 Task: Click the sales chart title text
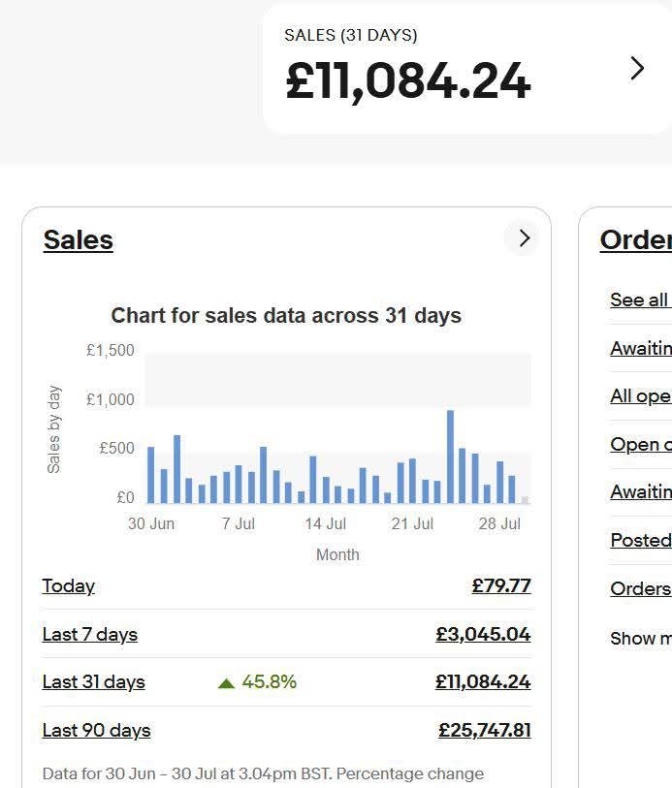tap(286, 316)
